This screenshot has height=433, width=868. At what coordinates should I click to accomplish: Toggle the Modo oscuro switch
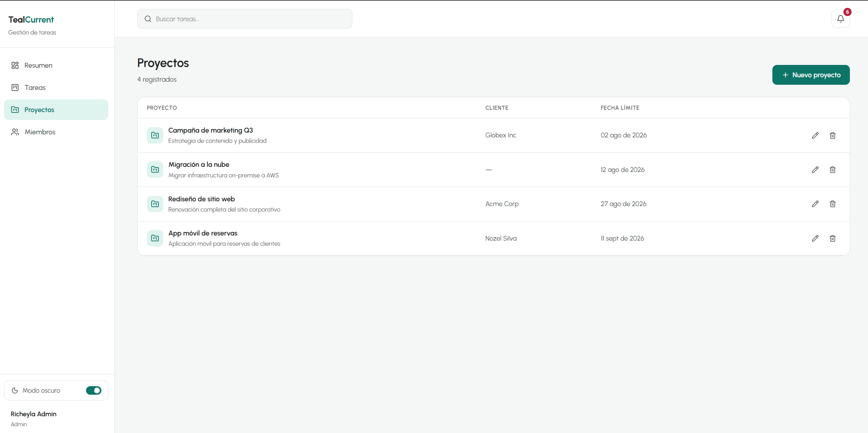coord(94,390)
